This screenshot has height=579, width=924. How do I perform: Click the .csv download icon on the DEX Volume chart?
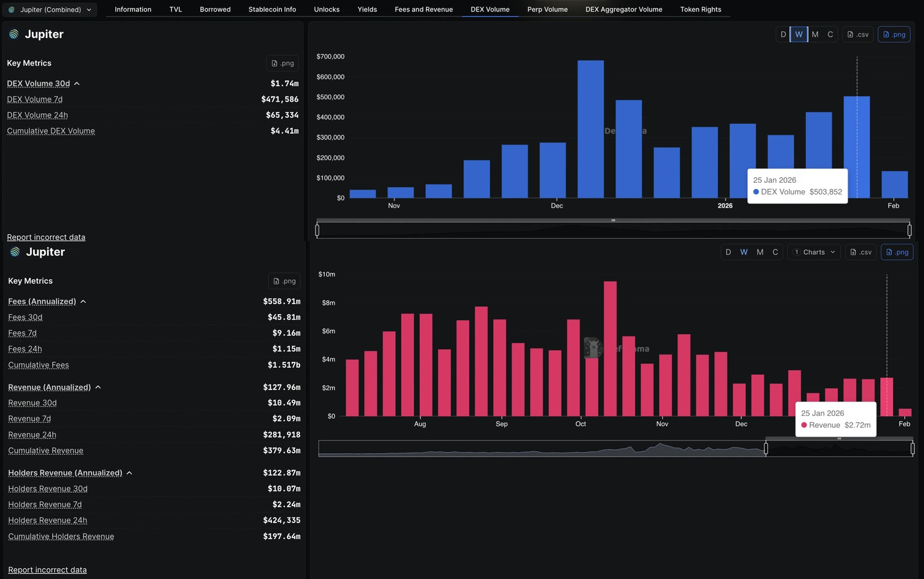[x=857, y=34]
